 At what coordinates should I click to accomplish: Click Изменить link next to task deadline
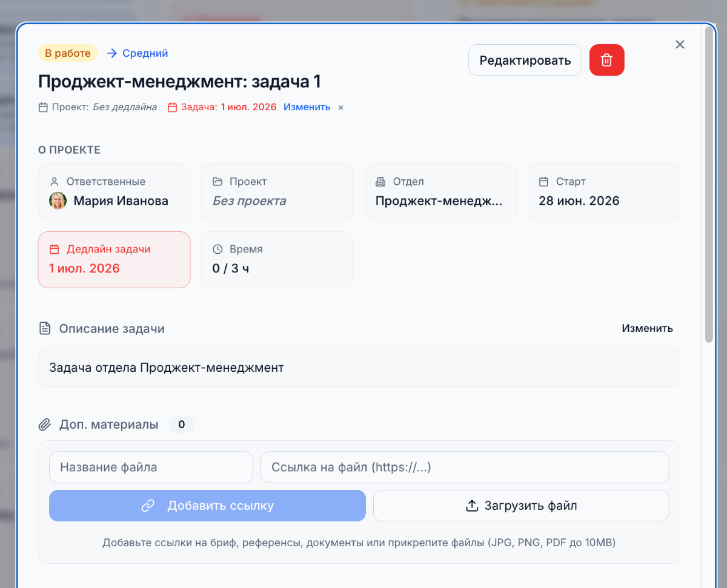click(307, 107)
